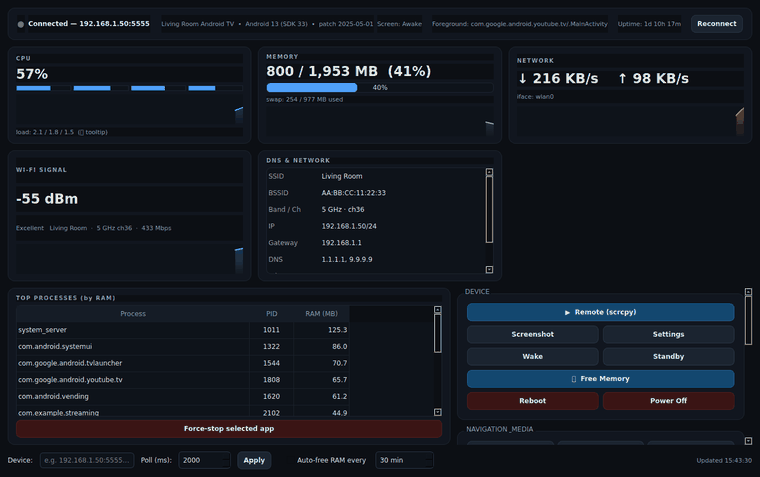The width and height of the screenshot is (760, 477).
Task: Click the right-side panel scrollbar thumb
Action: [x=748, y=320]
